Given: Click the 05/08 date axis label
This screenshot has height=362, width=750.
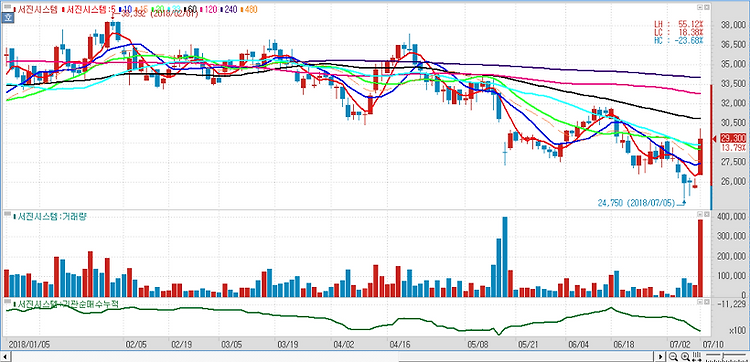Looking at the screenshot, I should (478, 343).
